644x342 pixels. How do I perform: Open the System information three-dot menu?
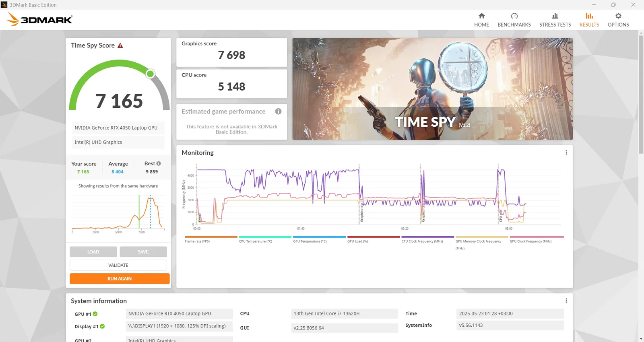click(566, 301)
